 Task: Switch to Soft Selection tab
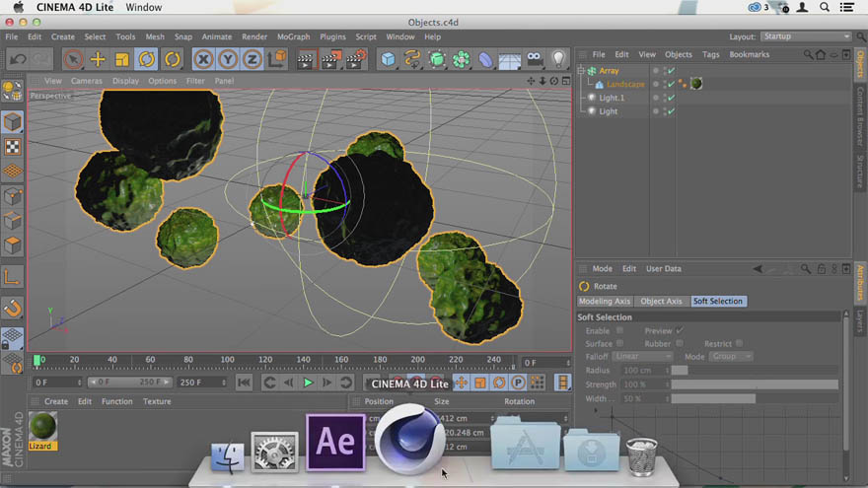point(718,301)
